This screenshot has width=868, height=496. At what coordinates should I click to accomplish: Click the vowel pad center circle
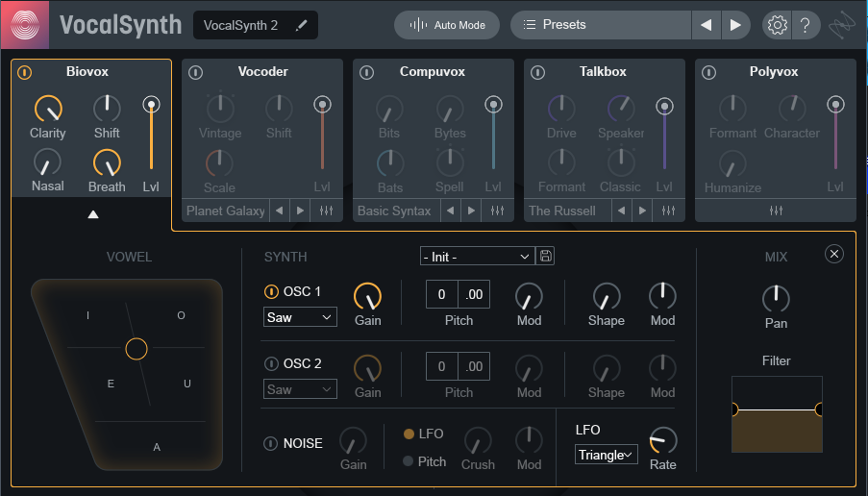point(136,349)
